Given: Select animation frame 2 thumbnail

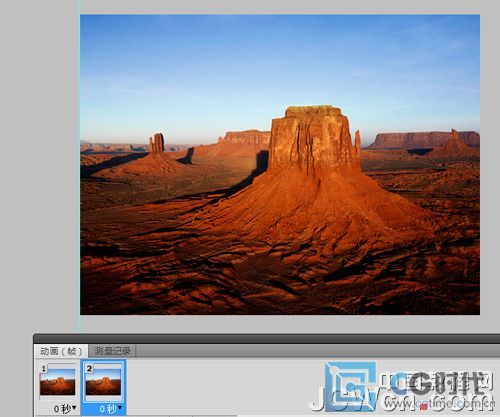Looking at the screenshot, I should (x=103, y=382).
